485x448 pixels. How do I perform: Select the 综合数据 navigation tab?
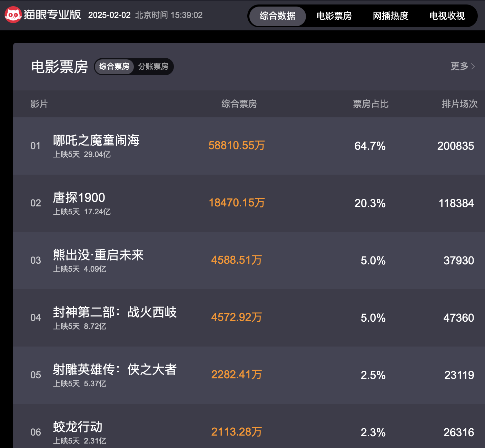277,16
